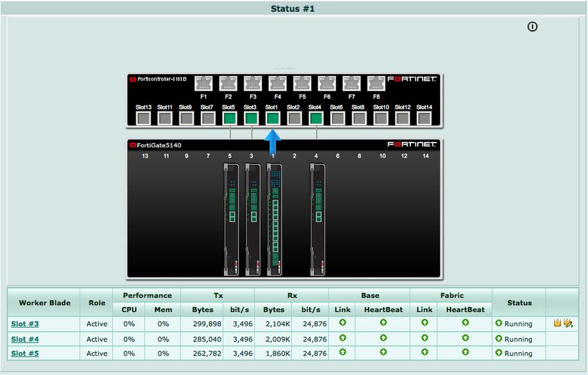Select the blade in chassis slot 3
This screenshot has height=375, width=588.
click(252, 220)
